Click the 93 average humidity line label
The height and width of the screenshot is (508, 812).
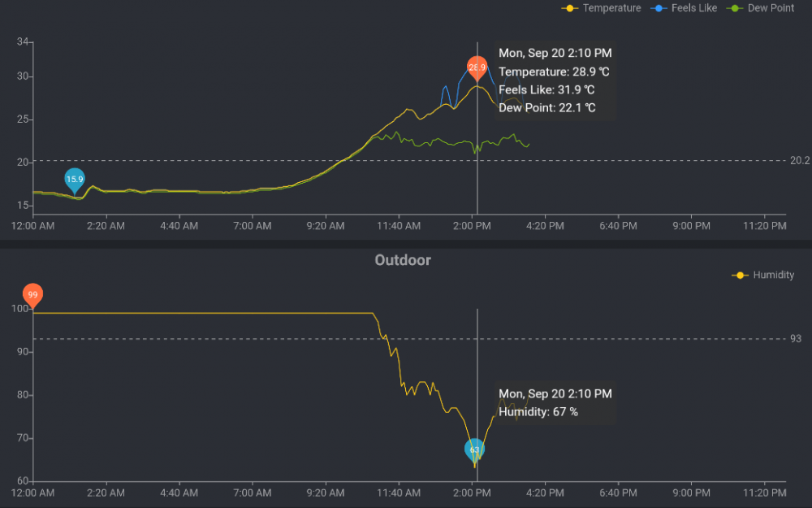tap(795, 339)
